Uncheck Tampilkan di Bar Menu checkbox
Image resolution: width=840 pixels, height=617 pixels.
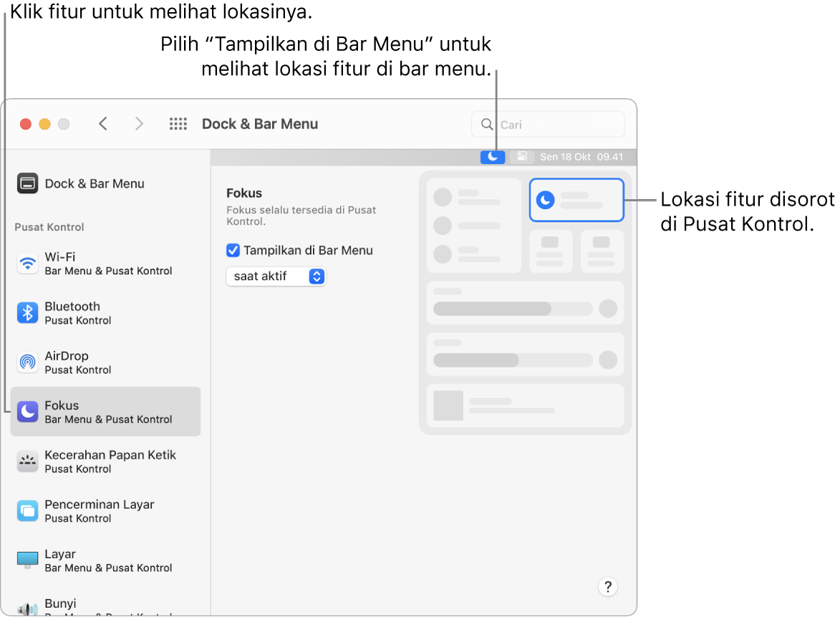(x=233, y=250)
